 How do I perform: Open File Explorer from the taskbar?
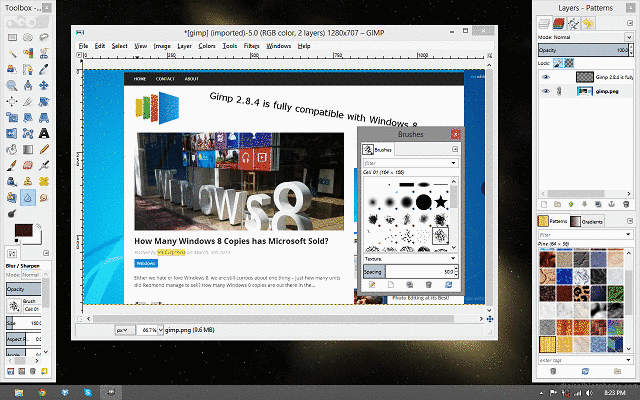tap(18, 393)
